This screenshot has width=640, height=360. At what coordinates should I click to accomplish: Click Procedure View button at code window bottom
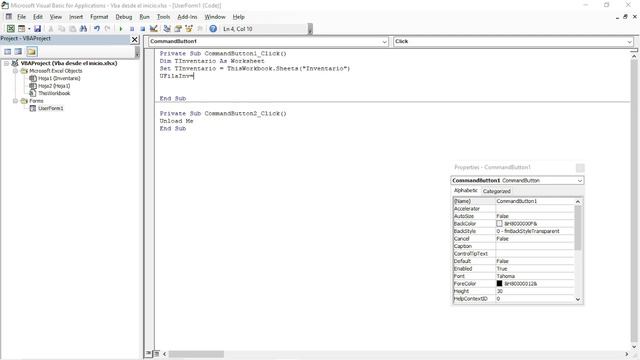coord(149,353)
